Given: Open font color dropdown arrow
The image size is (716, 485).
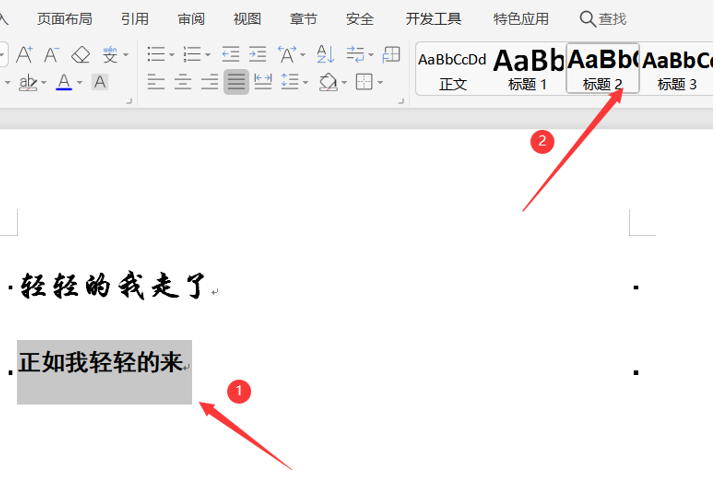Looking at the screenshot, I should (79, 83).
